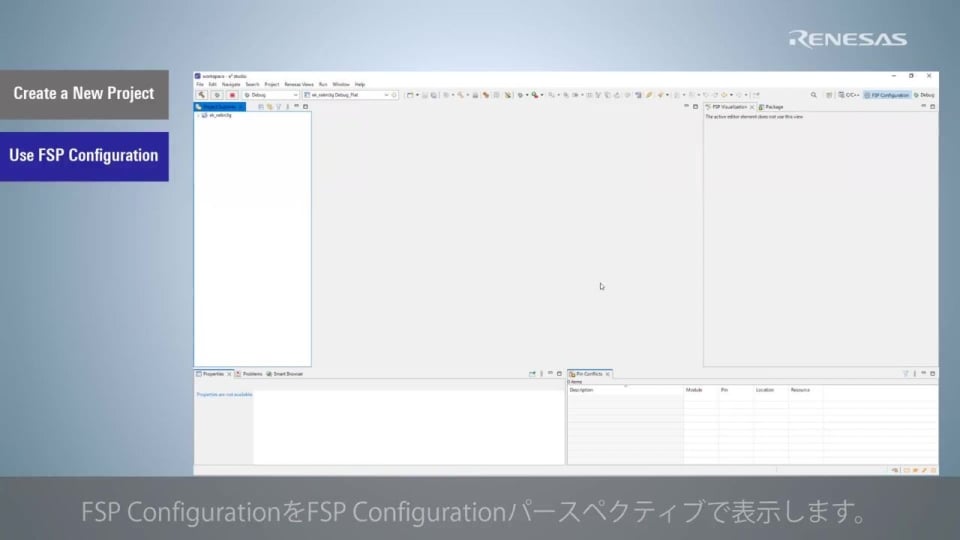Click the Renesas logo
Image resolution: width=960 pixels, height=540 pixels.
coord(848,39)
